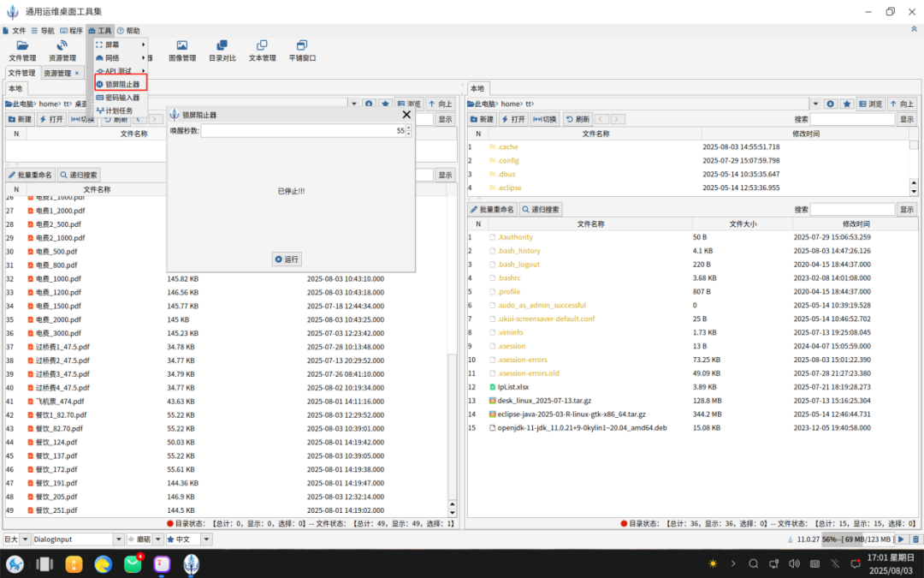Click the 平铺窗口 tile windows icon
924x578 pixels.
[302, 51]
